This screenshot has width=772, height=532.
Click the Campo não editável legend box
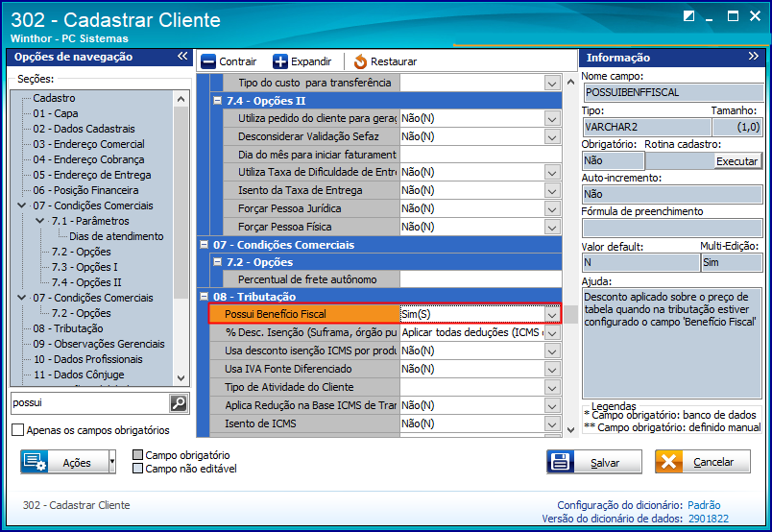point(138,469)
